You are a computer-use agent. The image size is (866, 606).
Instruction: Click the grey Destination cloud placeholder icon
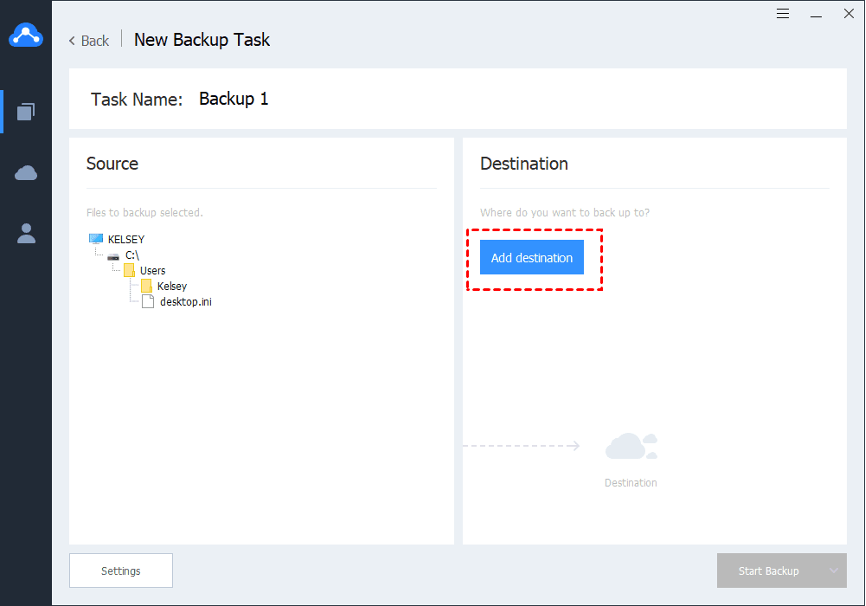coord(631,446)
